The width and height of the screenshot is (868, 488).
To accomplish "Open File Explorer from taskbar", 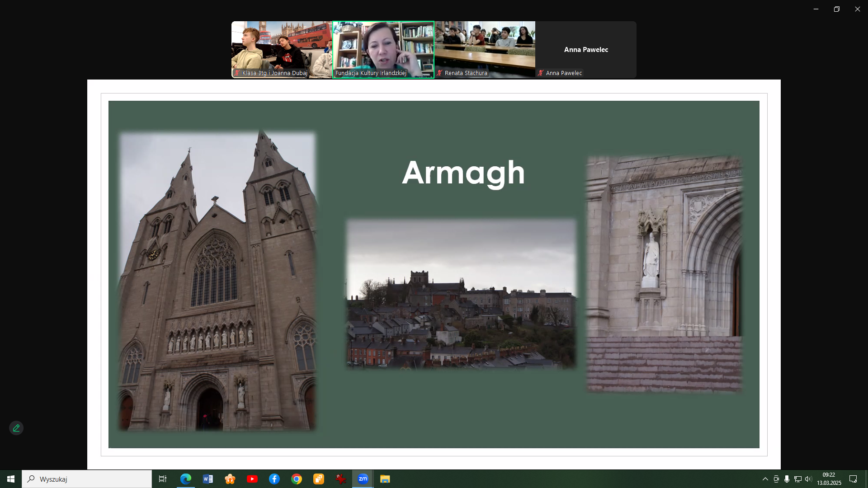I will coord(385,479).
